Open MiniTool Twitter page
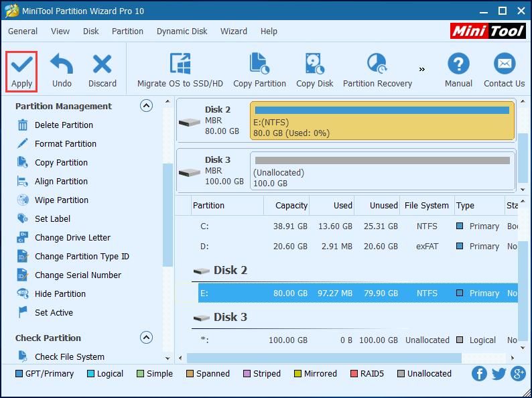532x398 pixels. (499, 374)
